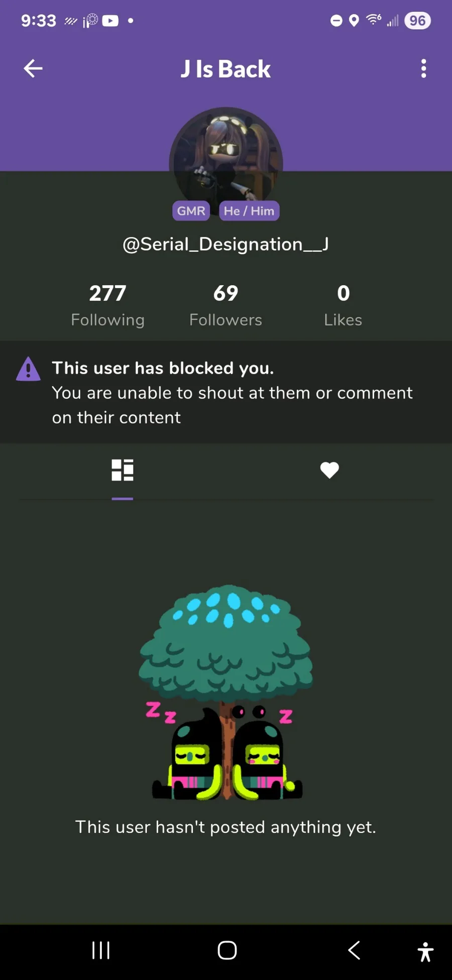Tap the J Is Back title
Screen dimensions: 452x980
point(225,69)
